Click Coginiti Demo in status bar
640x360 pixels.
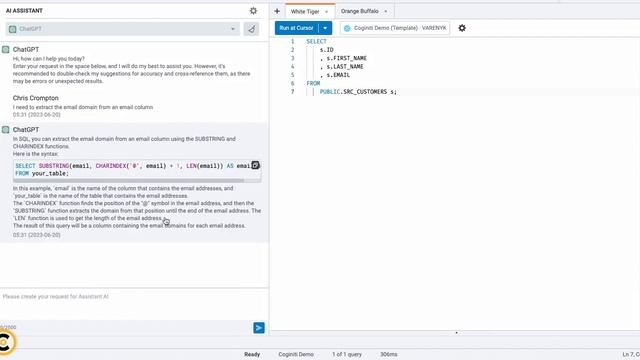296,354
